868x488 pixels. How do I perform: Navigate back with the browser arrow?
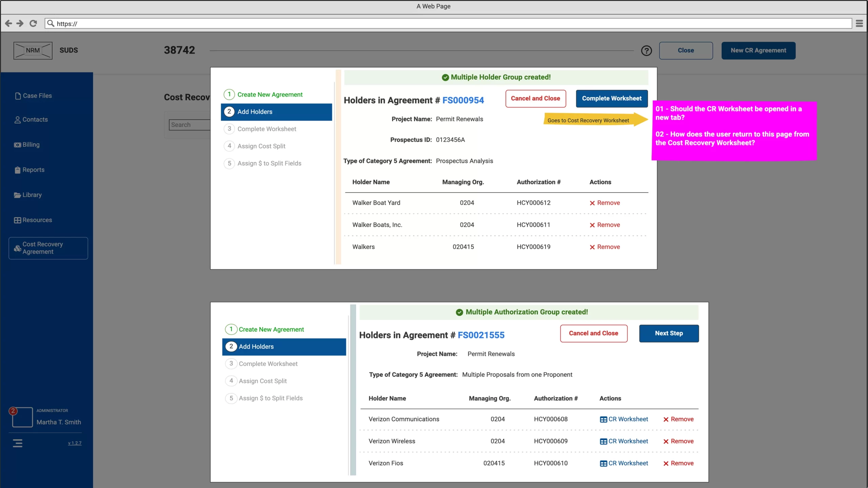tap(8, 23)
